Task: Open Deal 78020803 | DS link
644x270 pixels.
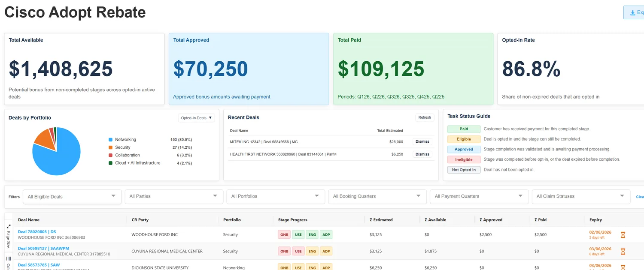Action: point(37,232)
